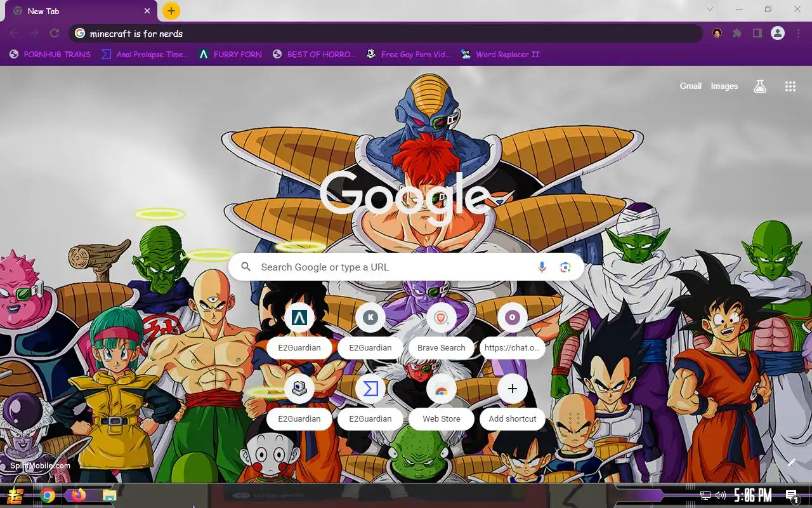Open the E2Guardian shortcut with teal A icon

click(x=299, y=330)
